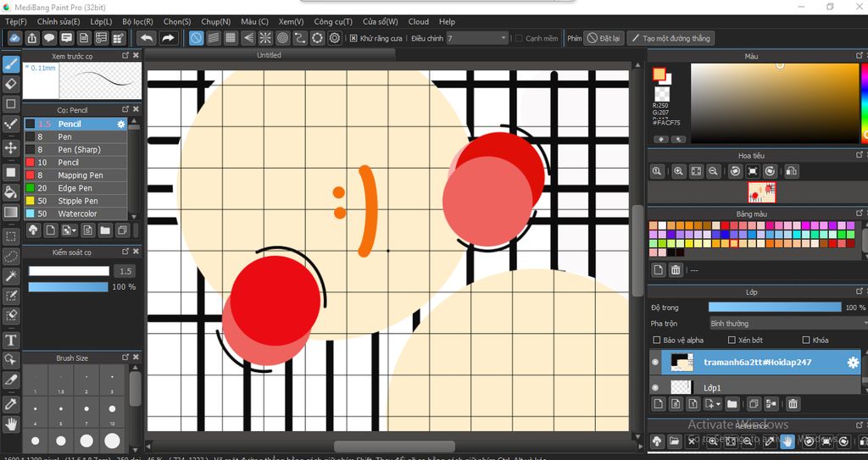This screenshot has height=460, width=868.
Task: Open the Bộ lọc(R) menu
Action: coord(137,21)
